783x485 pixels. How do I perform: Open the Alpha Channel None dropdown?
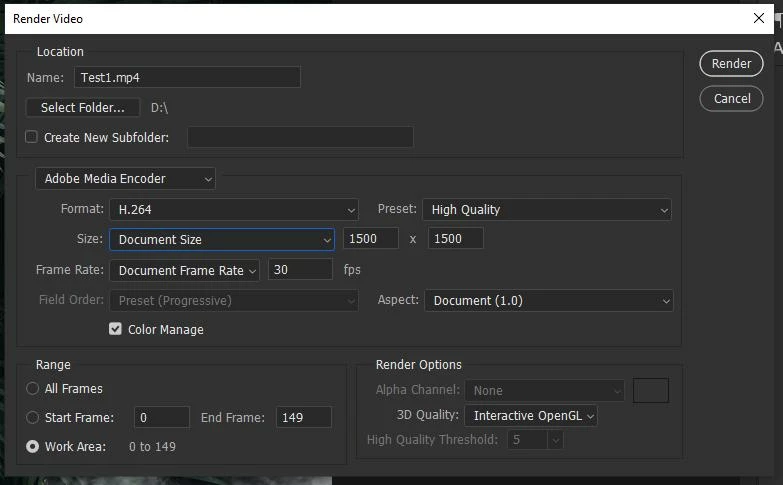545,391
